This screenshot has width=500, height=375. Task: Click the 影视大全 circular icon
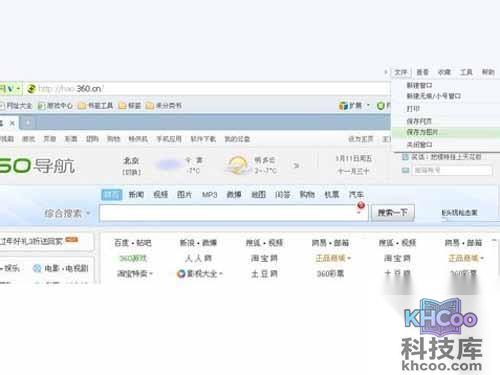(x=181, y=274)
